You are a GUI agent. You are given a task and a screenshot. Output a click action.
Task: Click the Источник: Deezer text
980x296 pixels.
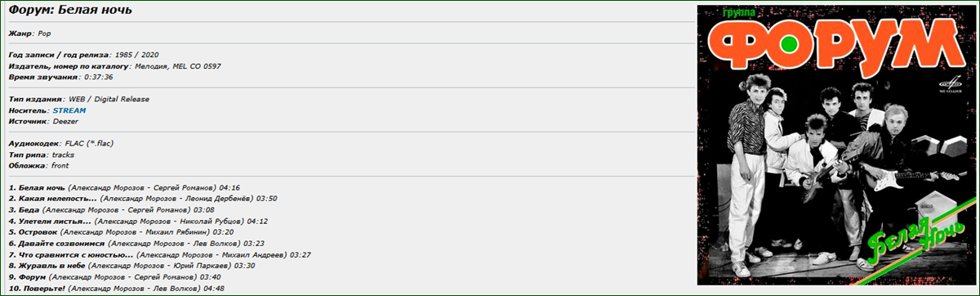coord(42,121)
